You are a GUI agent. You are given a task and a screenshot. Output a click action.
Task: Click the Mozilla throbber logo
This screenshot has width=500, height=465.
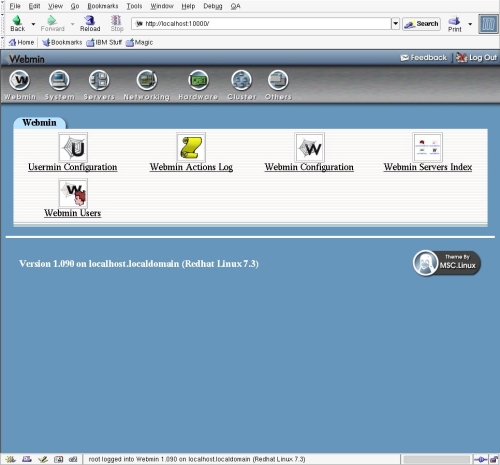(x=488, y=24)
